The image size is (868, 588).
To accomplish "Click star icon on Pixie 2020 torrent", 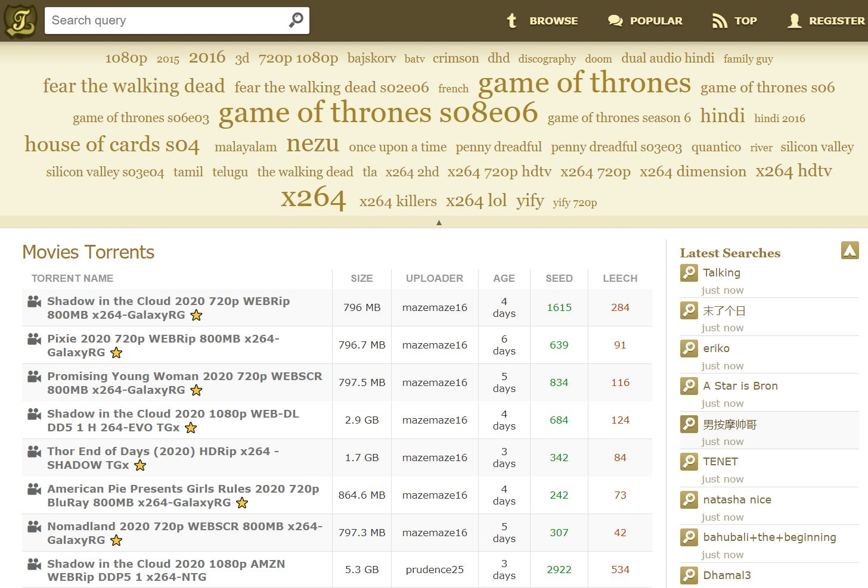I will pyautogui.click(x=117, y=353).
